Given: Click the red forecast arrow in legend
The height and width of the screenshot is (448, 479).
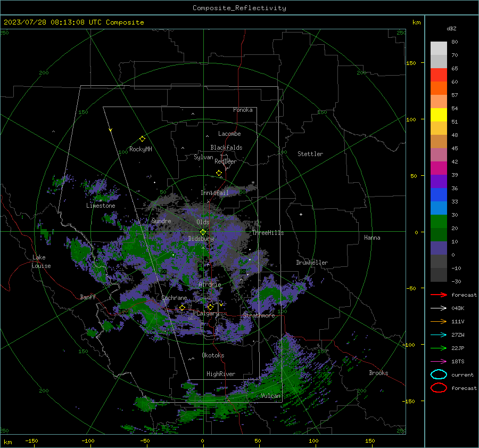Looking at the screenshot, I should [x=439, y=295].
